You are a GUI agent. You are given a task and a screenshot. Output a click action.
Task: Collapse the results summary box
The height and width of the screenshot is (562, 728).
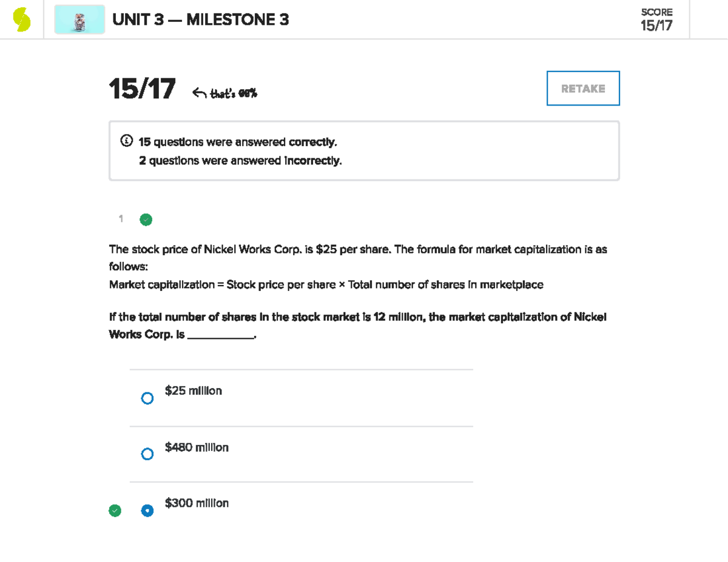(364, 150)
